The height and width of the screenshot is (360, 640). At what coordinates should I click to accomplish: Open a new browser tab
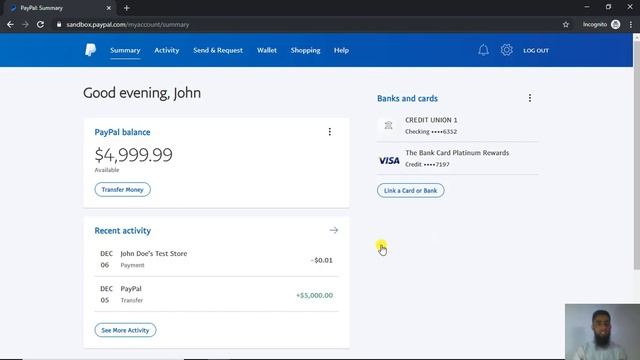pos(127,8)
